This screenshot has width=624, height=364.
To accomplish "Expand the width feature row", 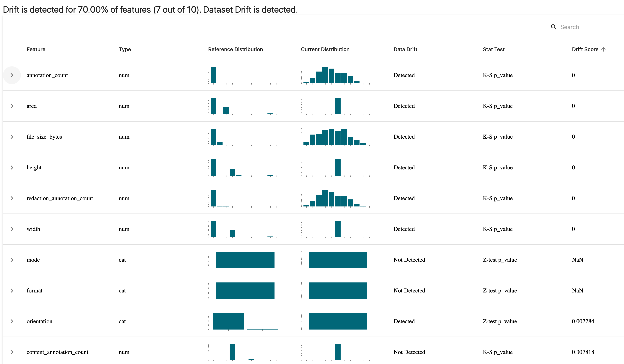I will [x=12, y=229].
